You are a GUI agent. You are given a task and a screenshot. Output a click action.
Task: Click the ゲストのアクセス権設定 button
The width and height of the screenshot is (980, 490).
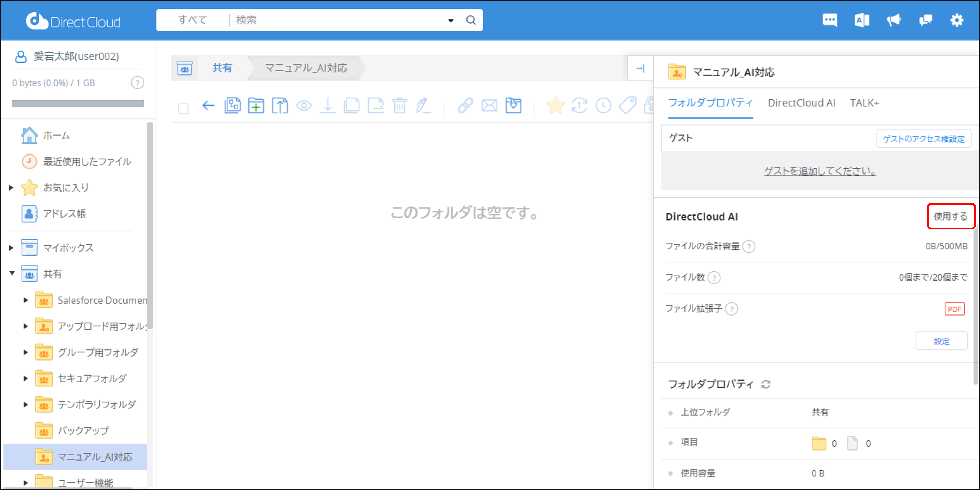(924, 138)
